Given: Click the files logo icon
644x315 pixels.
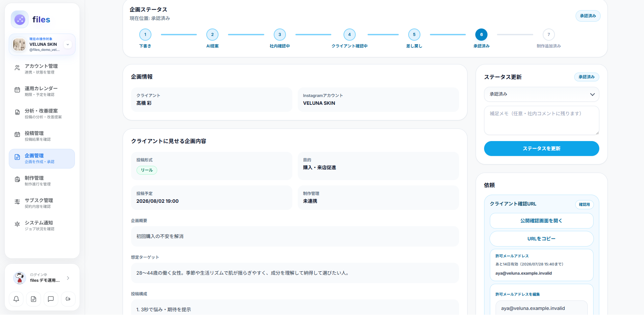Looking at the screenshot, I should pos(20,19).
